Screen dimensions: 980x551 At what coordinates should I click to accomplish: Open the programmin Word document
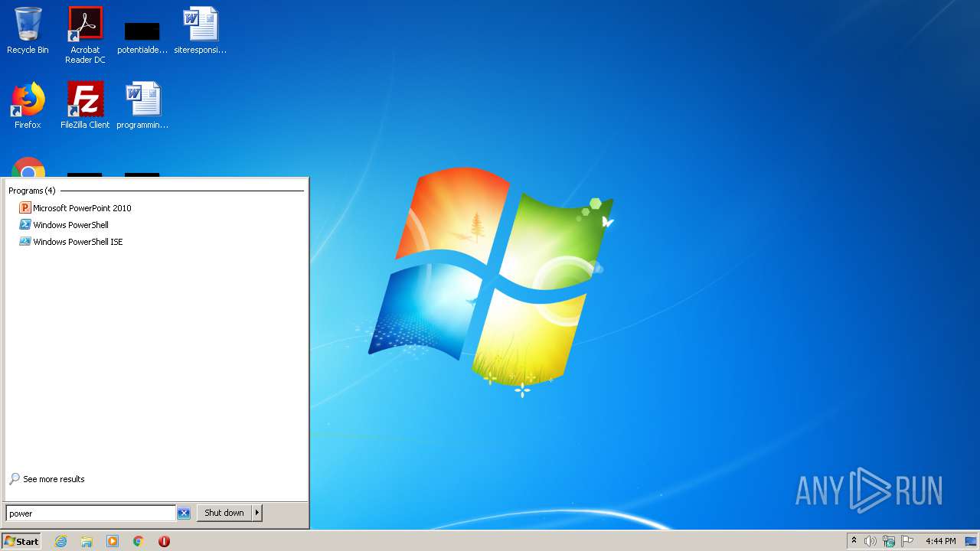142,106
